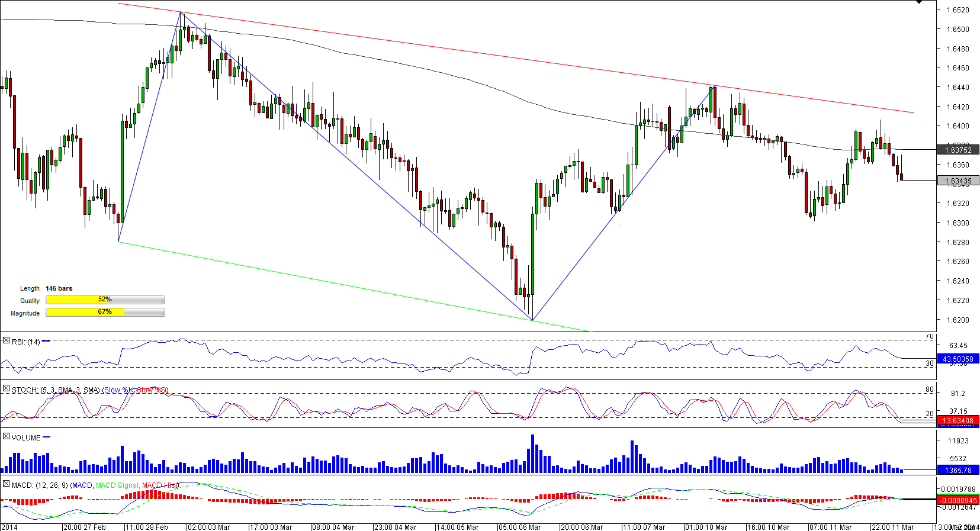Click the volume value 1365.78 label
This screenshot has width=980, height=531.
[957, 471]
